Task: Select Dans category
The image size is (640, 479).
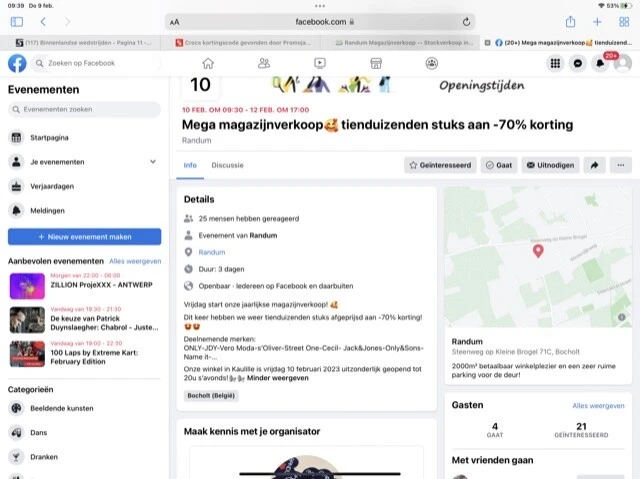Action: click(x=84, y=432)
